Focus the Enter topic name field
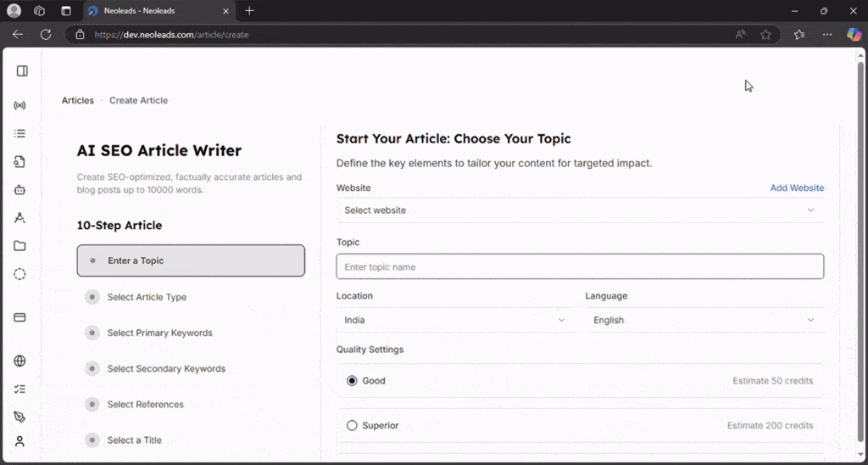Viewport: 868px width, 465px height. pos(580,266)
